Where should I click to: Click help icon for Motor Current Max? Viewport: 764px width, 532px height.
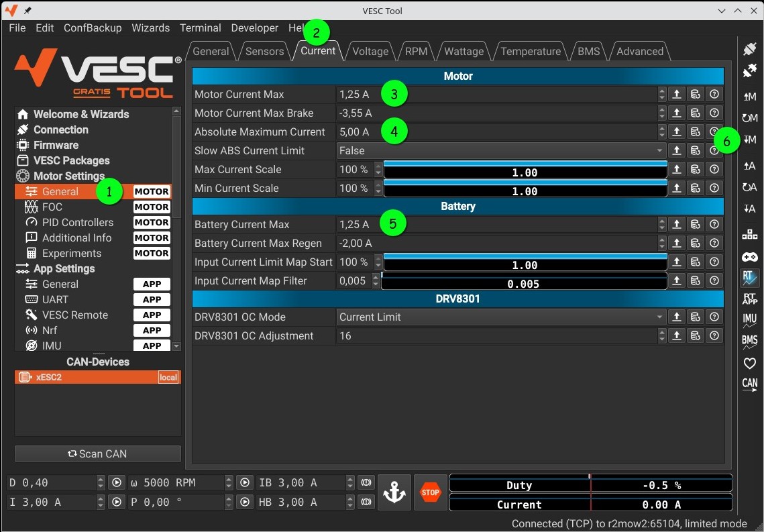coord(714,95)
